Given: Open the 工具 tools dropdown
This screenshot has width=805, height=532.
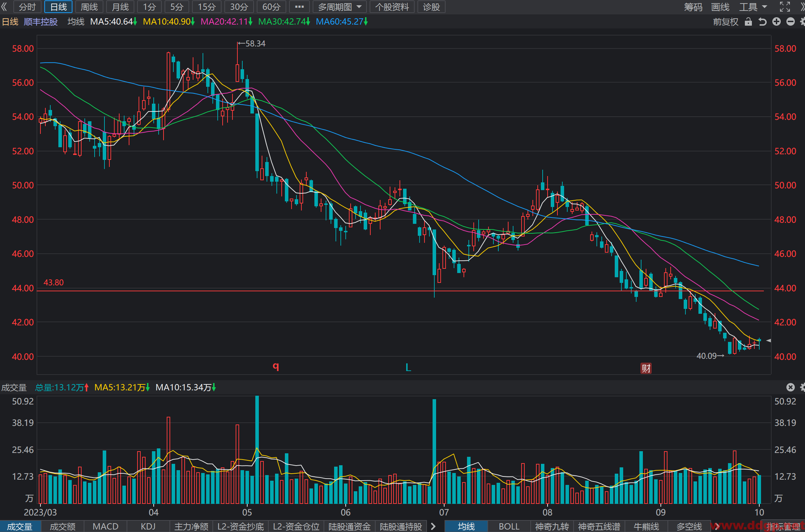Looking at the screenshot, I should pyautogui.click(x=753, y=7).
